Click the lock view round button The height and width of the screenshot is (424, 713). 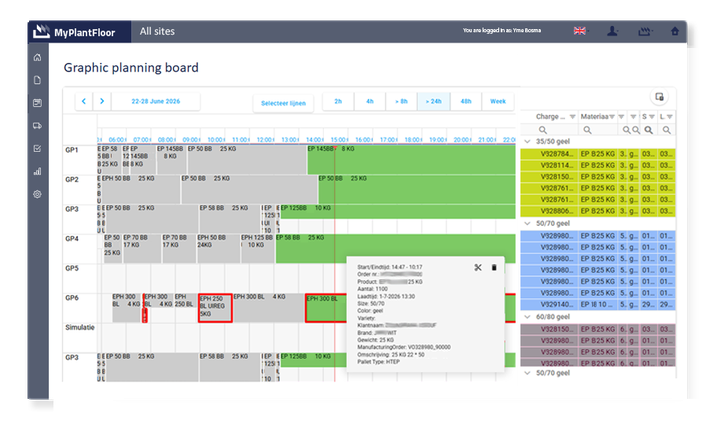tap(659, 97)
